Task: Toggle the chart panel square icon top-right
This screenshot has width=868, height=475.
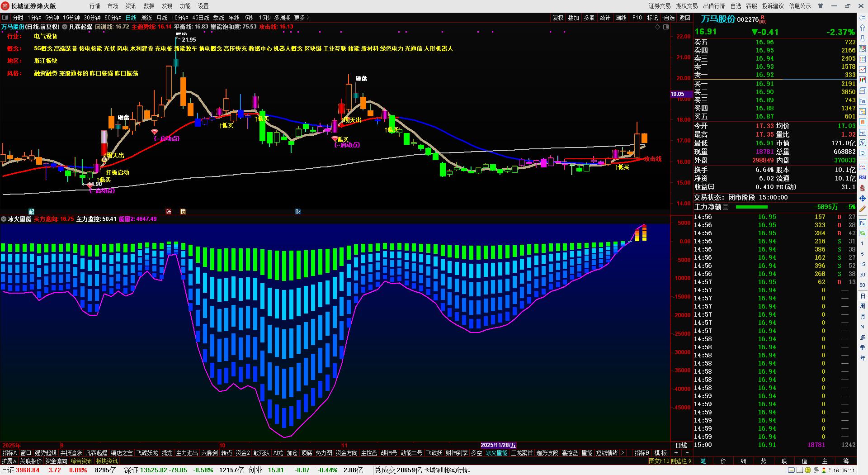Action: [x=666, y=27]
